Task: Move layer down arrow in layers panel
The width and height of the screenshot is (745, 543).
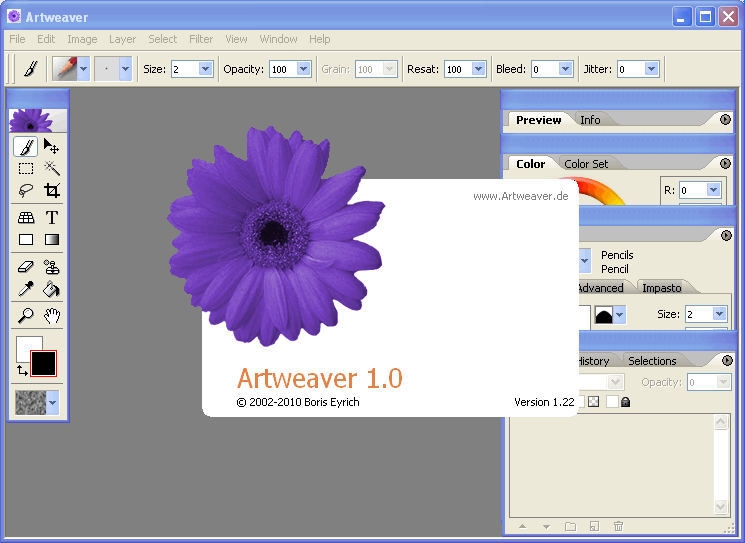Action: (x=546, y=526)
